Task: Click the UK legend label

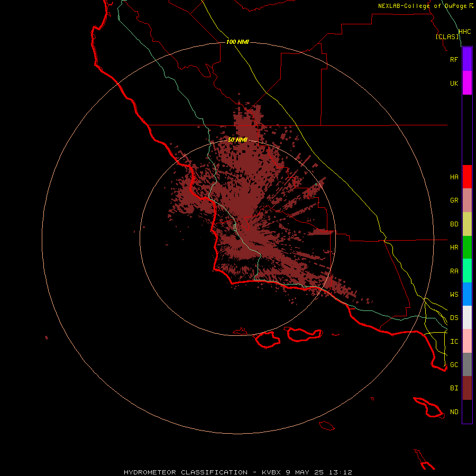Action: (454, 83)
